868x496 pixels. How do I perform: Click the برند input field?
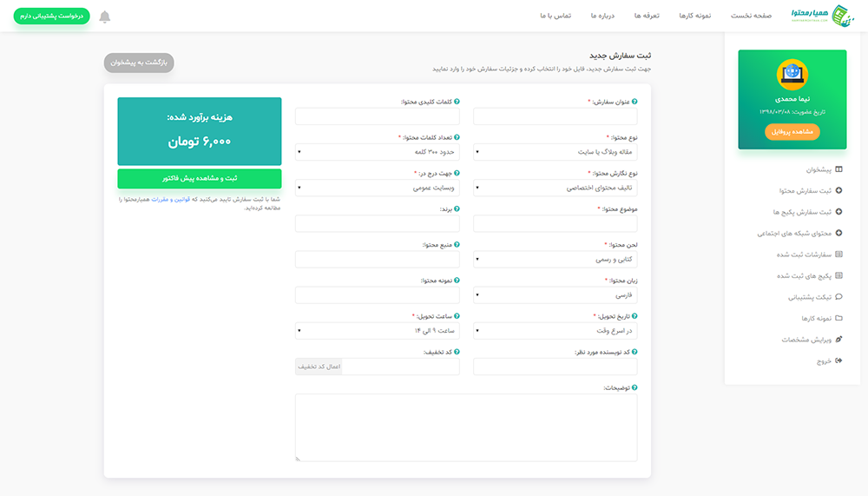[x=377, y=223]
